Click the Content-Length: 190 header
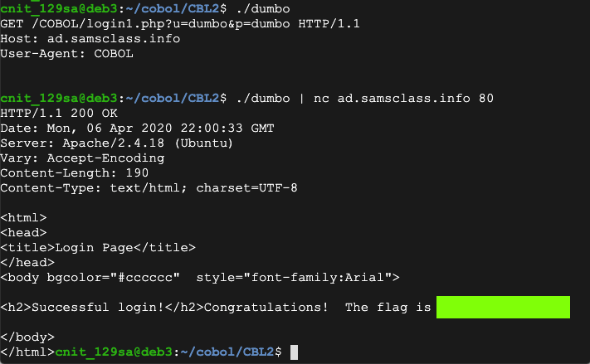The image size is (590, 364). [75, 172]
